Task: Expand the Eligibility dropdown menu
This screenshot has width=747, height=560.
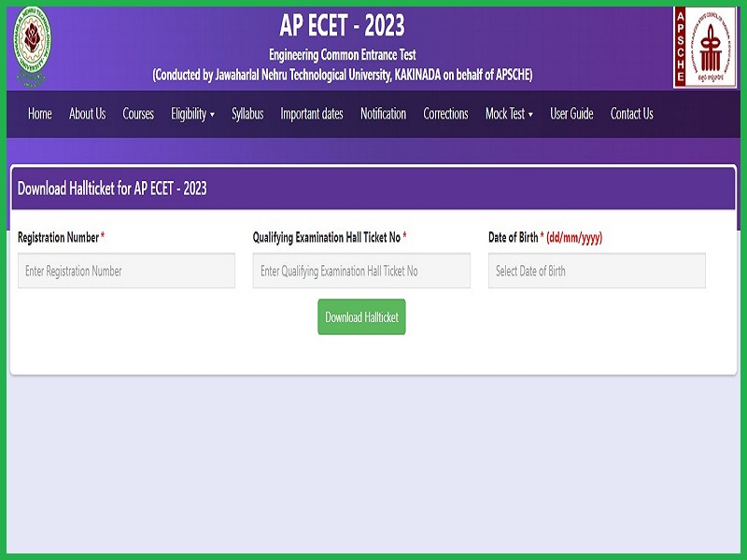Action: (x=193, y=114)
